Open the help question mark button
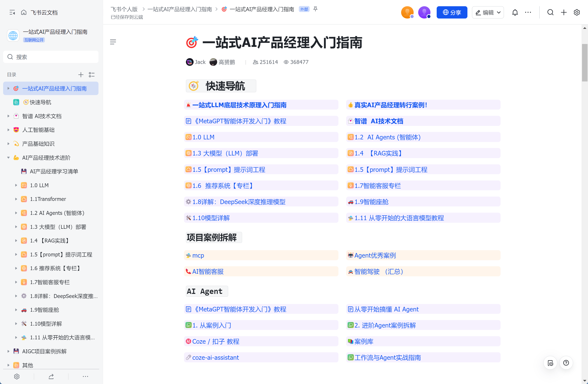The height and width of the screenshot is (384, 588). [566, 363]
